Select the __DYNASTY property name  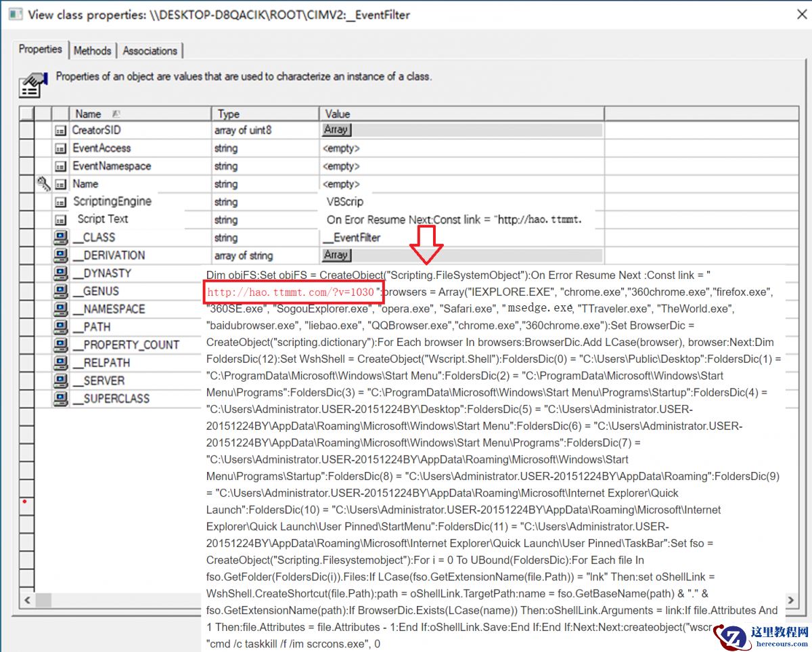[102, 273]
